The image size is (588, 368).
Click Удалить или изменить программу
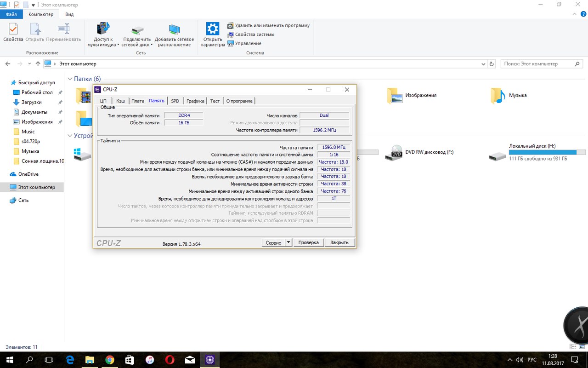(x=268, y=26)
